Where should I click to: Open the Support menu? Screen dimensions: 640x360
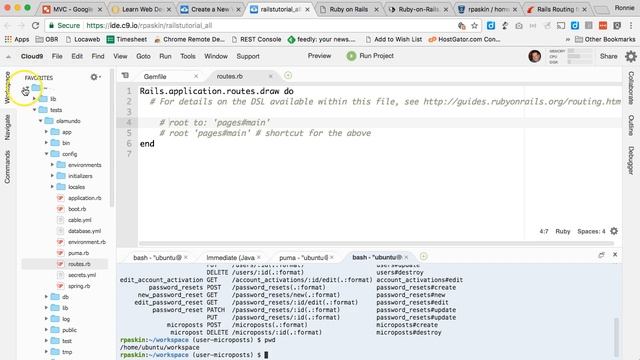click(x=248, y=56)
